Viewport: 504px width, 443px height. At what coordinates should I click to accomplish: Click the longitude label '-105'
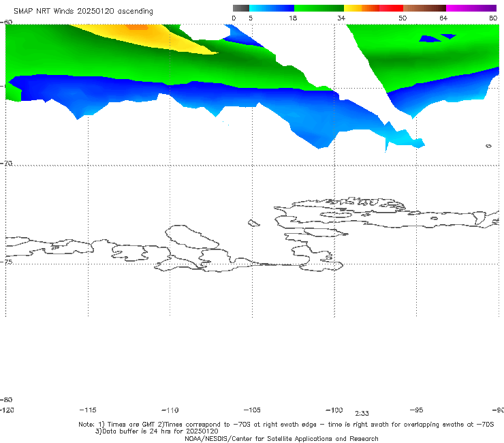tap(252, 410)
